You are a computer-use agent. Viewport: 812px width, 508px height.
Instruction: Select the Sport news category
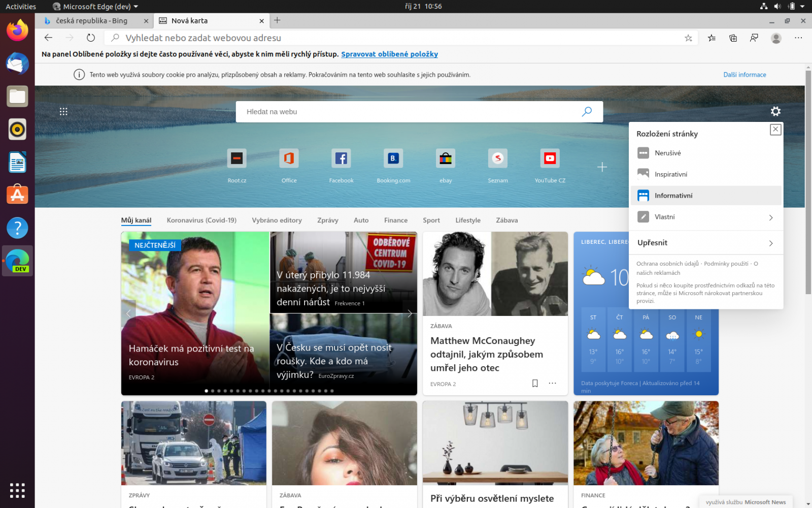[x=431, y=220]
